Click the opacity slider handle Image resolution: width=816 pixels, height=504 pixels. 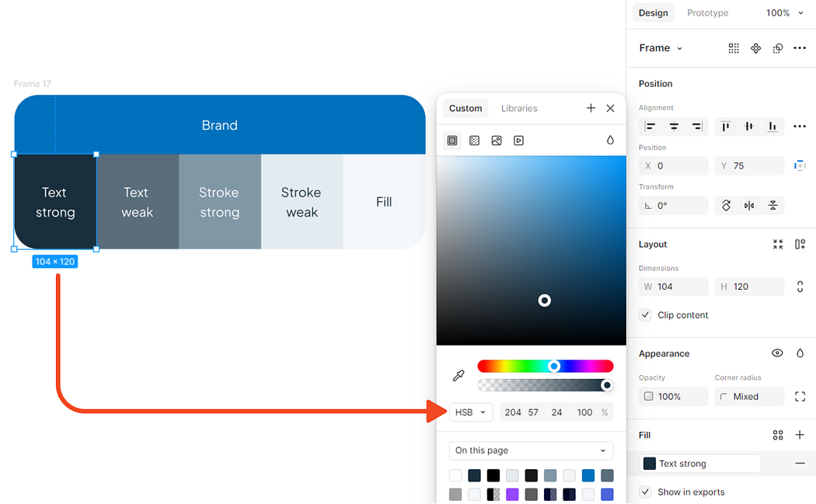[x=606, y=385]
